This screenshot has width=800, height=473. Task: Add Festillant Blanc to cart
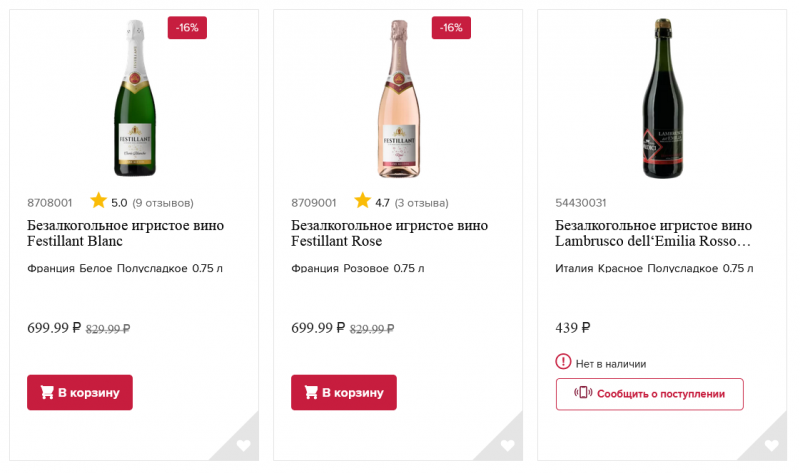pyautogui.click(x=80, y=392)
